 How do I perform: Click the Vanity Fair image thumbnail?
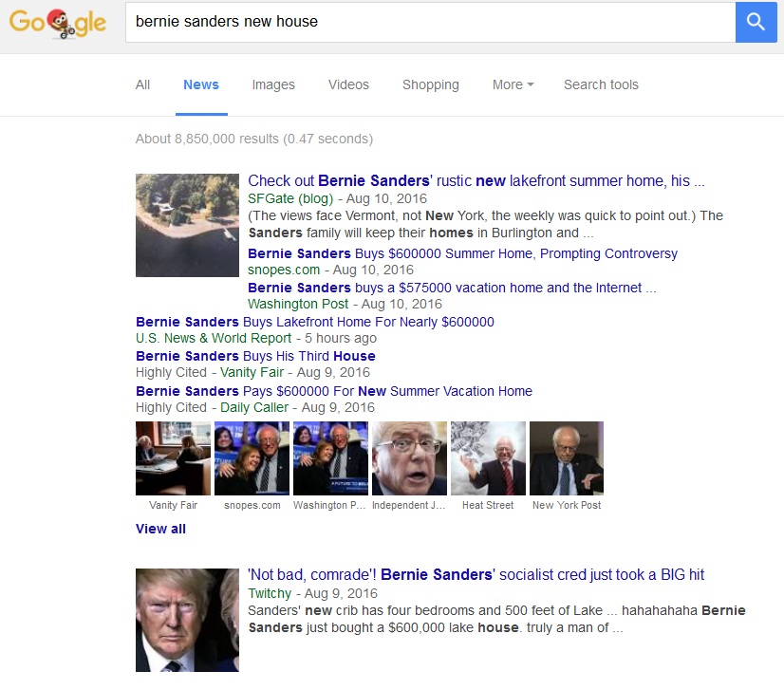pyautogui.click(x=173, y=458)
